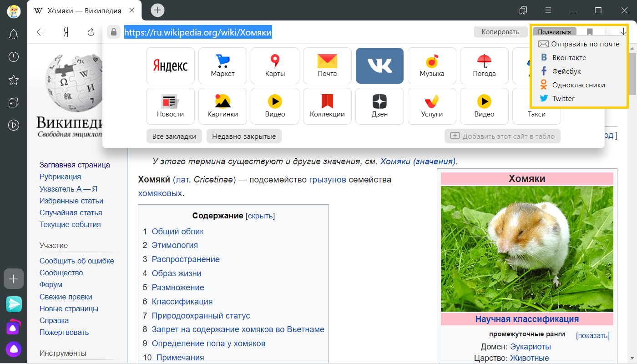Image resolution: width=637 pixels, height=364 pixels.
Task: Click the hamster photo thumbnail
Action: [x=527, y=248]
